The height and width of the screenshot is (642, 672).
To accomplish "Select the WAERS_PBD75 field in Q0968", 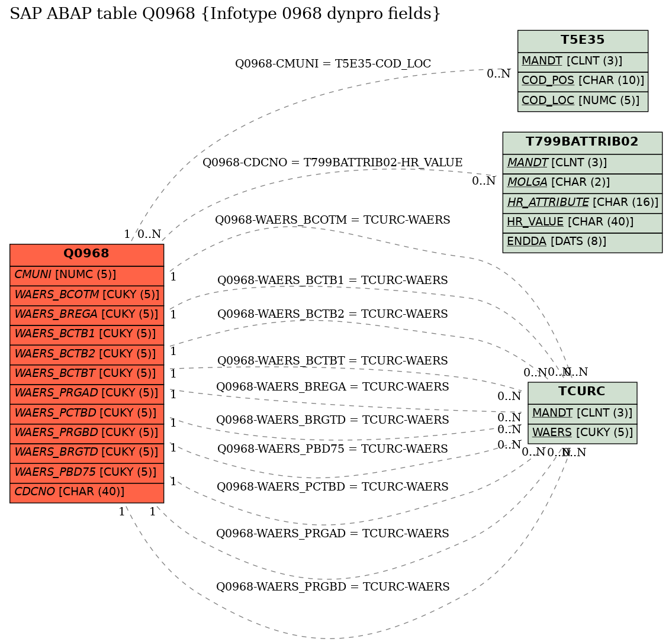I will 86,472.
